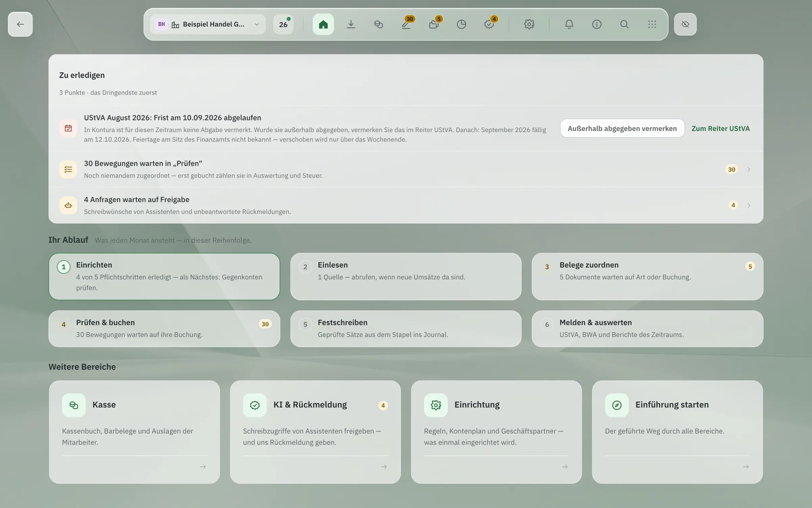Open the Prüfen pencil icon with badge 30
Image resolution: width=812 pixels, height=508 pixels.
[406, 24]
